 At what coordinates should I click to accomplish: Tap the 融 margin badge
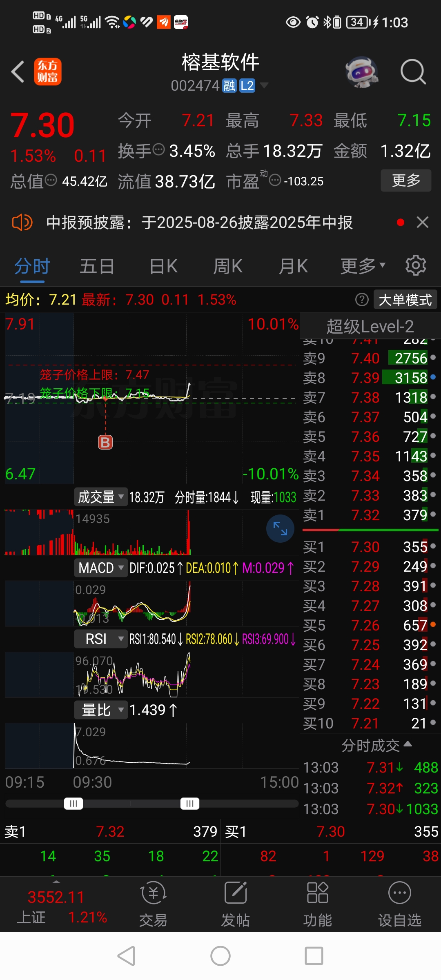tap(229, 86)
